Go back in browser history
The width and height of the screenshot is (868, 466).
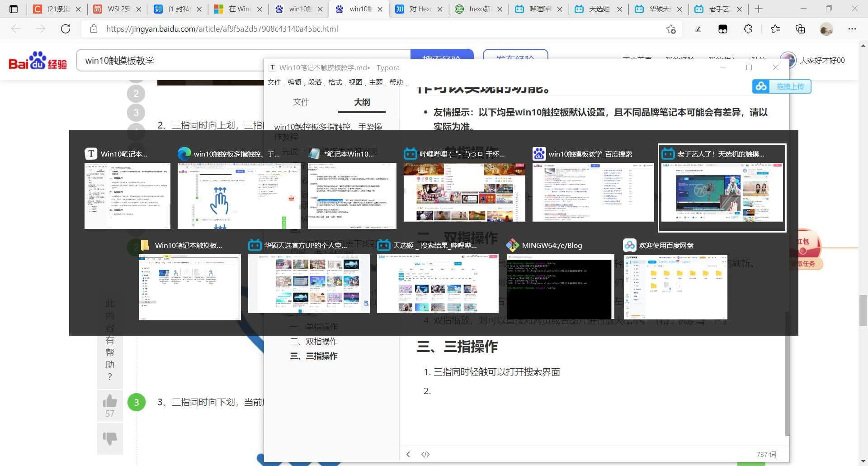click(x=16, y=29)
